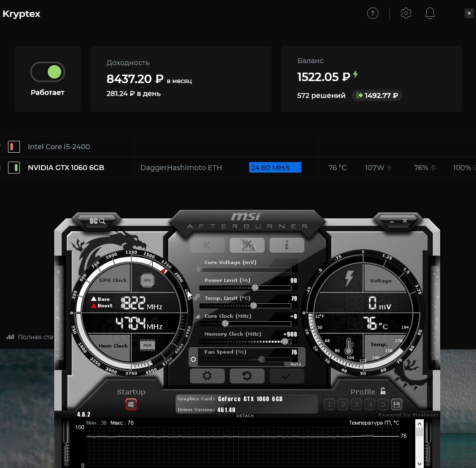Click the withdraw 1492.77 ₽ button
The height and width of the screenshot is (468, 476).
pos(377,95)
